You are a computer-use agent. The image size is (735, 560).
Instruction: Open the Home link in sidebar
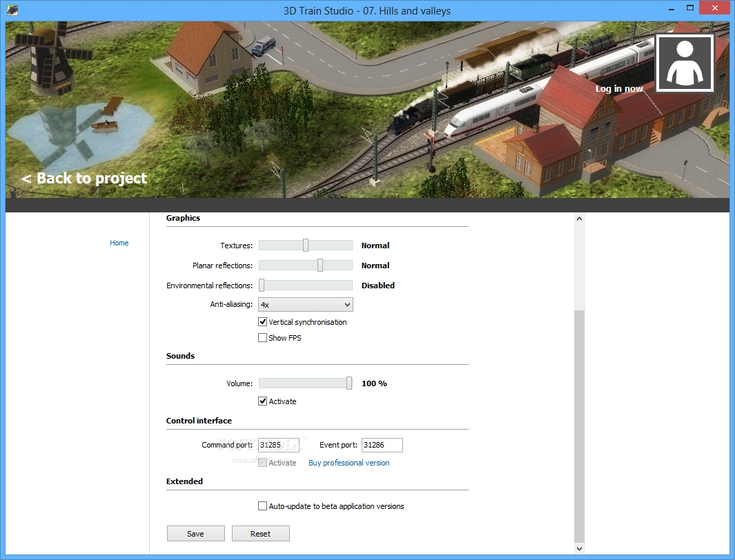click(x=119, y=243)
